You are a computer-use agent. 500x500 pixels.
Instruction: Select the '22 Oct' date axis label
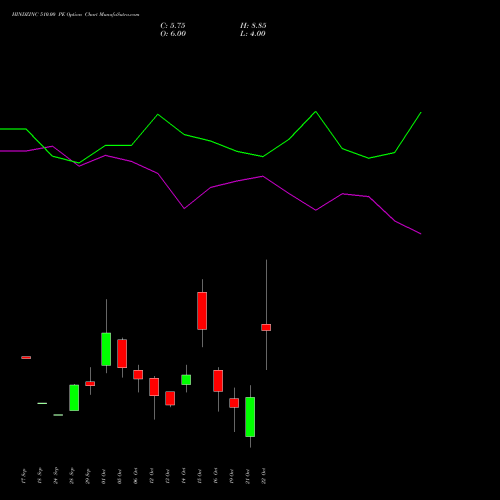(x=264, y=476)
